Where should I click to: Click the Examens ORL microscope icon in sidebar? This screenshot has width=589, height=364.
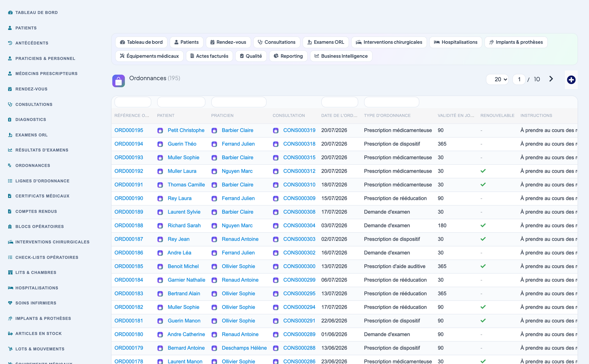[x=10, y=135]
